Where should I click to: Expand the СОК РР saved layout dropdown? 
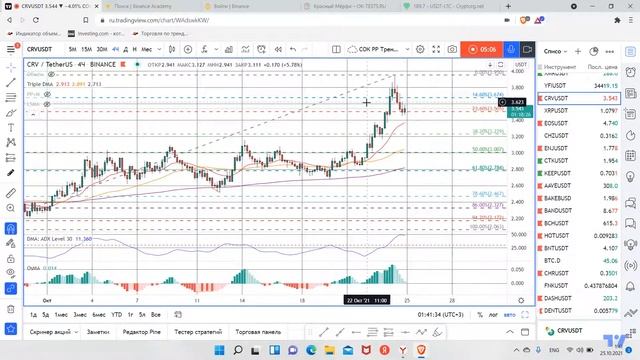tap(407, 49)
